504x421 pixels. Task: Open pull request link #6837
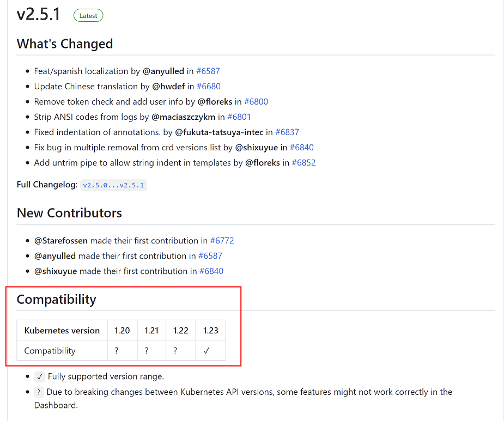coord(287,132)
